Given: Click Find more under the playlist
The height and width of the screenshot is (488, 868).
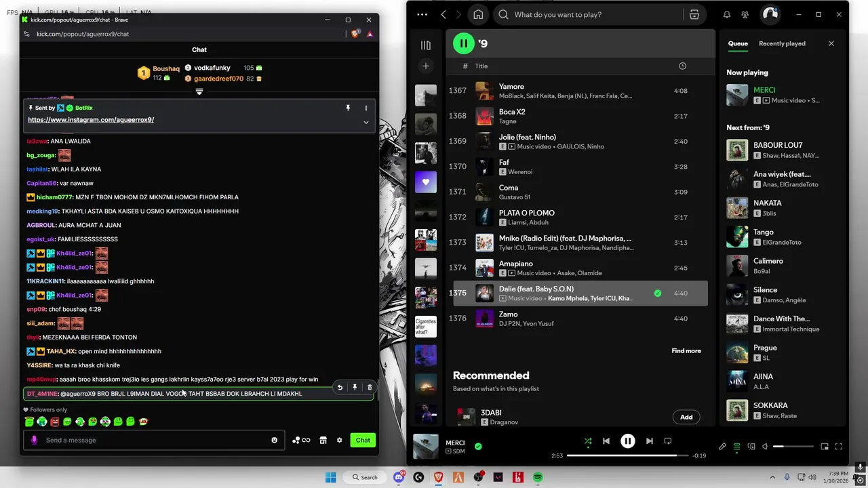Looking at the screenshot, I should click(686, 350).
